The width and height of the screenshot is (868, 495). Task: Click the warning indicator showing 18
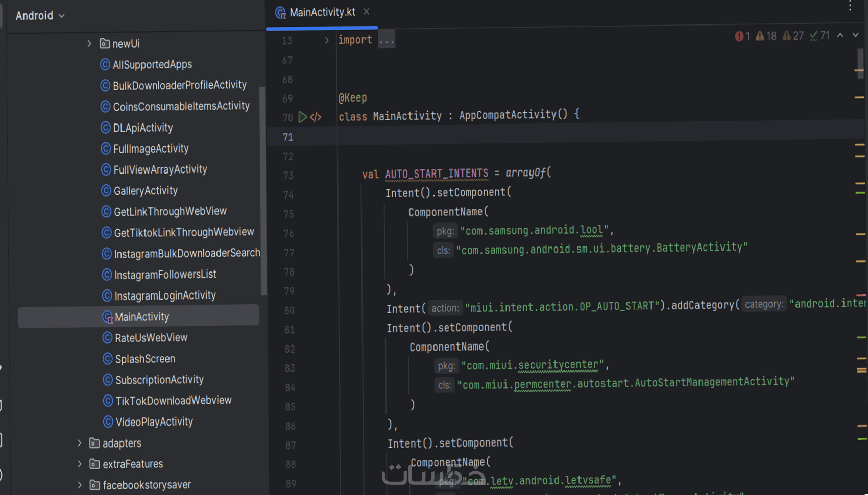pos(765,36)
